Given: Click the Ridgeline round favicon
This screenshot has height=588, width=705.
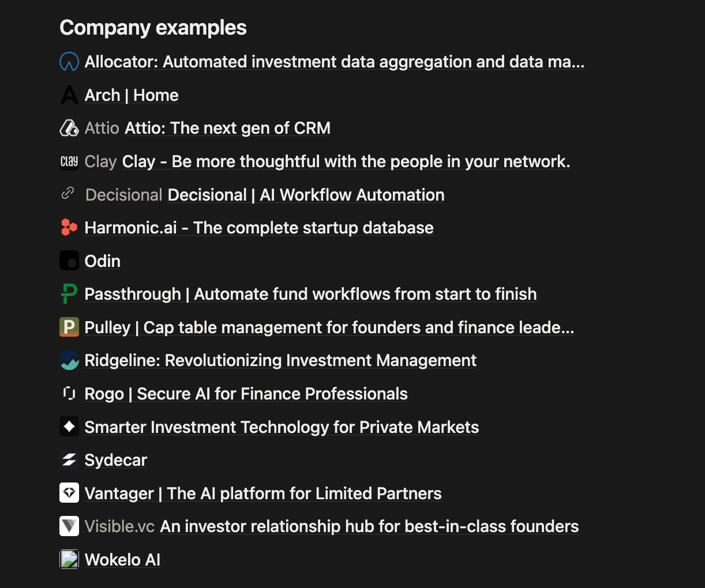Looking at the screenshot, I should pyautogui.click(x=69, y=360).
